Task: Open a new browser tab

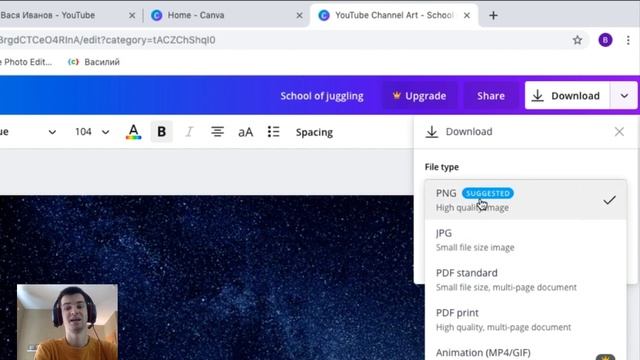Action: [x=493, y=16]
